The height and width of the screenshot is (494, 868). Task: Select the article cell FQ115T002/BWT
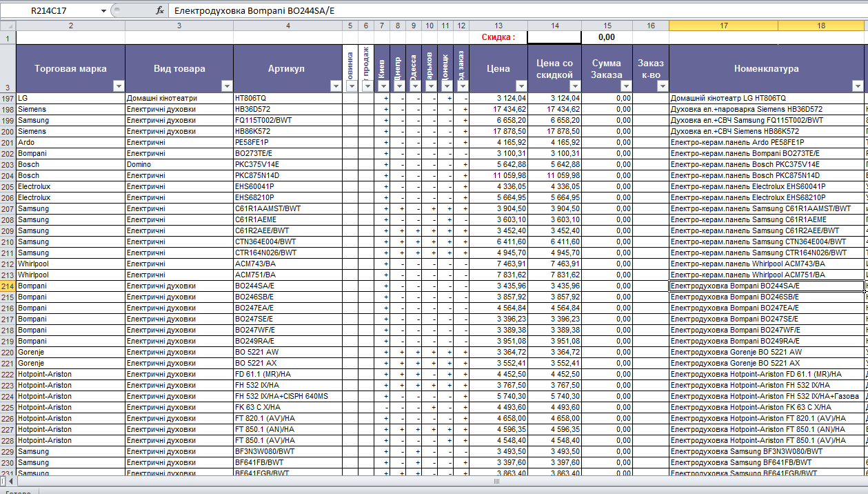(288, 120)
